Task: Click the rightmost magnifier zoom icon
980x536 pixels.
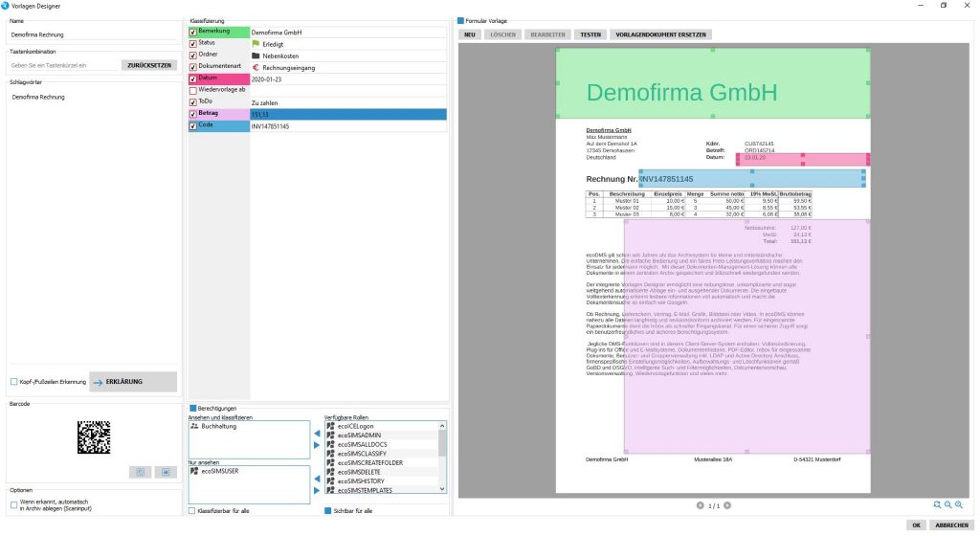Action: click(x=958, y=504)
